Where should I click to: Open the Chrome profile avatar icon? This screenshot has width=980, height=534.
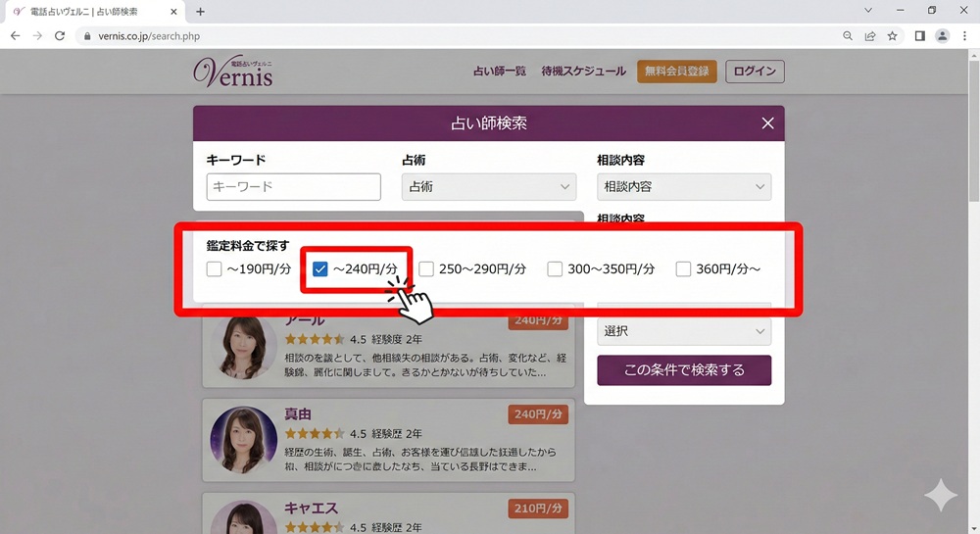[x=942, y=36]
